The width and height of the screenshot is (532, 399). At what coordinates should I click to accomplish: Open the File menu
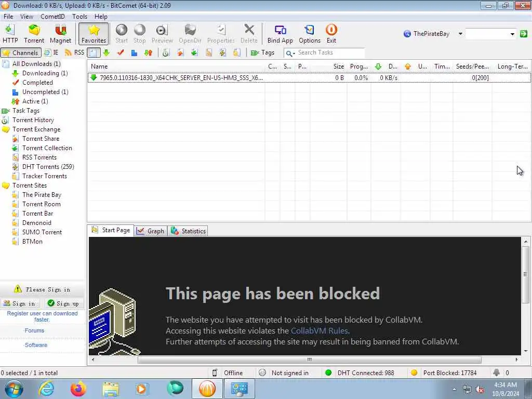[x=8, y=16]
